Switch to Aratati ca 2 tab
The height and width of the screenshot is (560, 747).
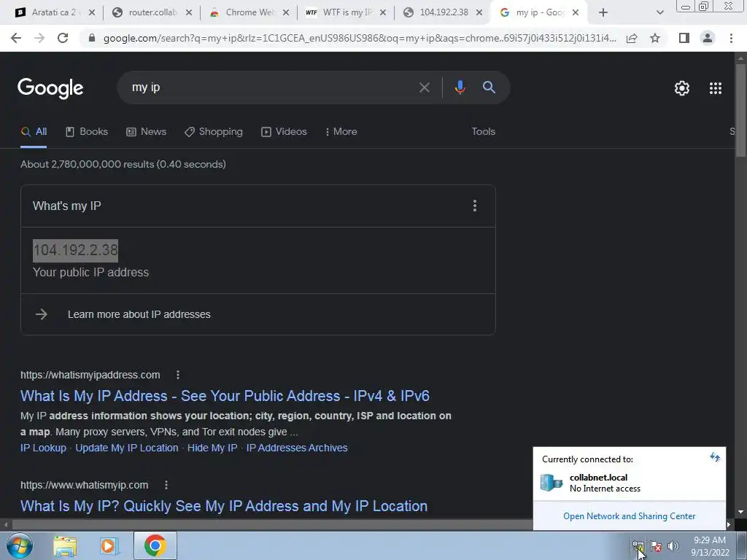[53, 12]
